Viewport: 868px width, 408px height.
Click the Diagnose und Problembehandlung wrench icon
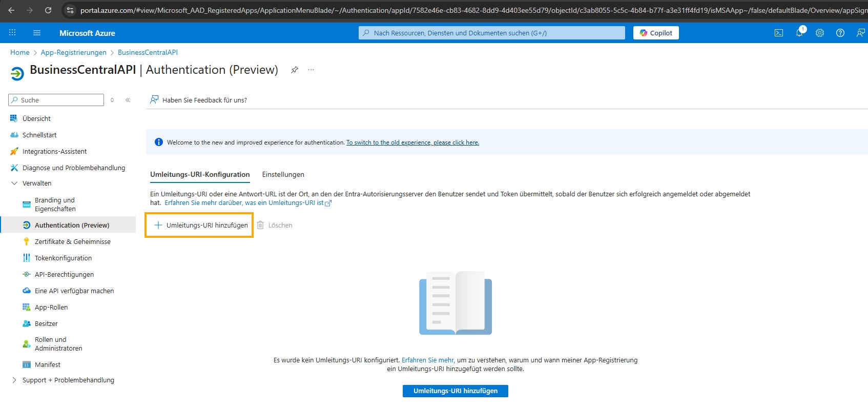pyautogui.click(x=14, y=168)
